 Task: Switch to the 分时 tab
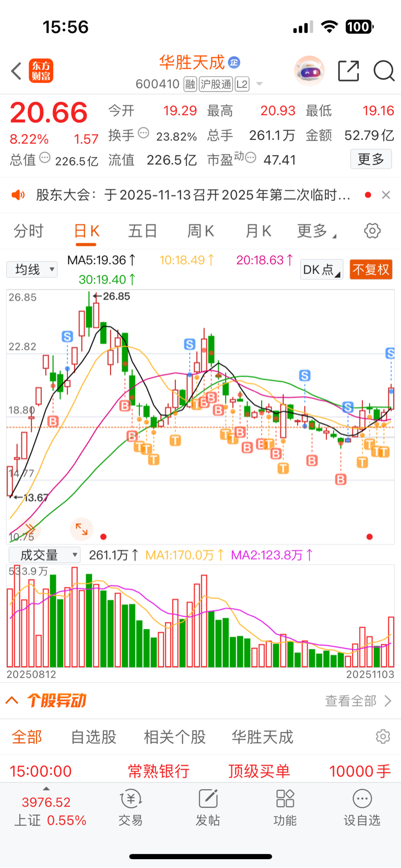point(28,231)
